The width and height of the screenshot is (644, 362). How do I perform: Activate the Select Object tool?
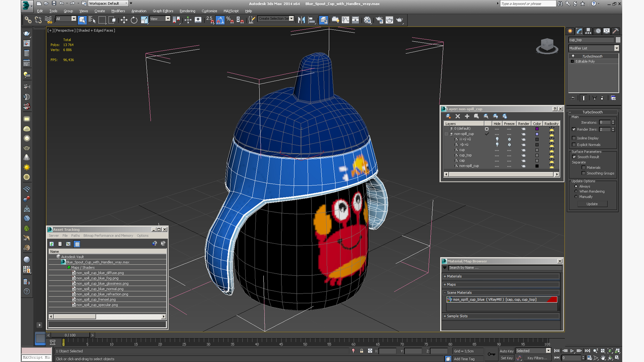pyautogui.click(x=82, y=20)
